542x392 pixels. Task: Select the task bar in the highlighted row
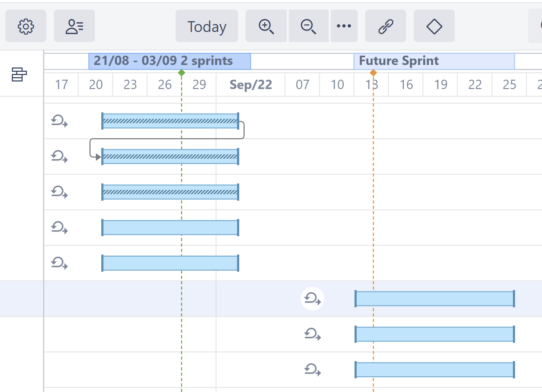tap(435, 299)
